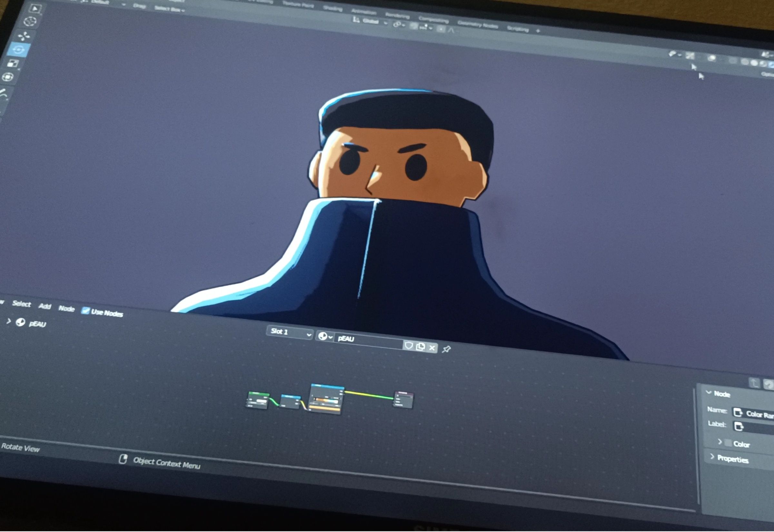
Task: Choose the Transform tool
Action: [x=8, y=77]
